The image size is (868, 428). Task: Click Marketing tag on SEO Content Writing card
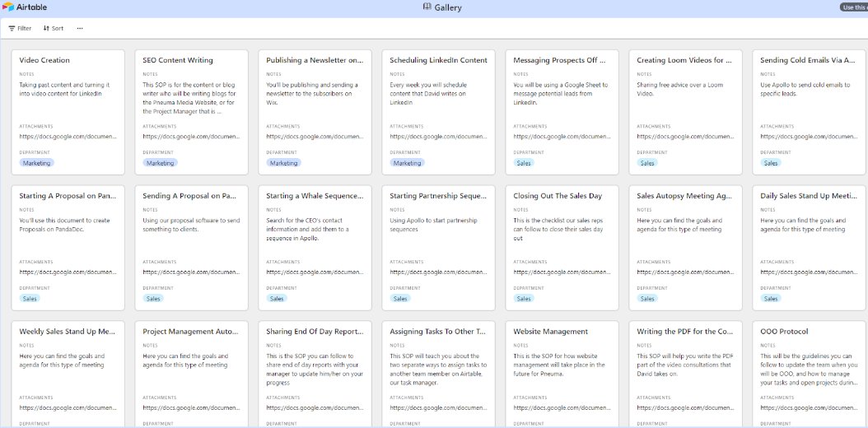pyautogui.click(x=160, y=163)
